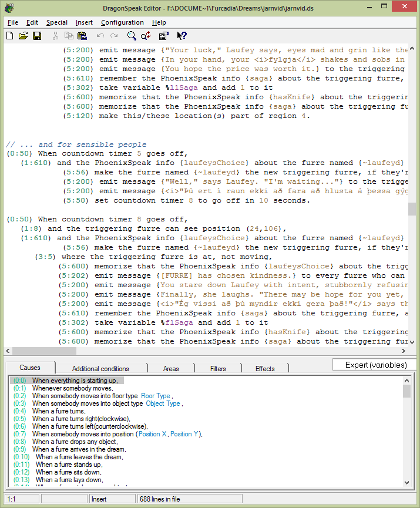420x508 pixels.
Task: Click the causes list scroll down arrow
Action: pyautogui.click(x=406, y=482)
